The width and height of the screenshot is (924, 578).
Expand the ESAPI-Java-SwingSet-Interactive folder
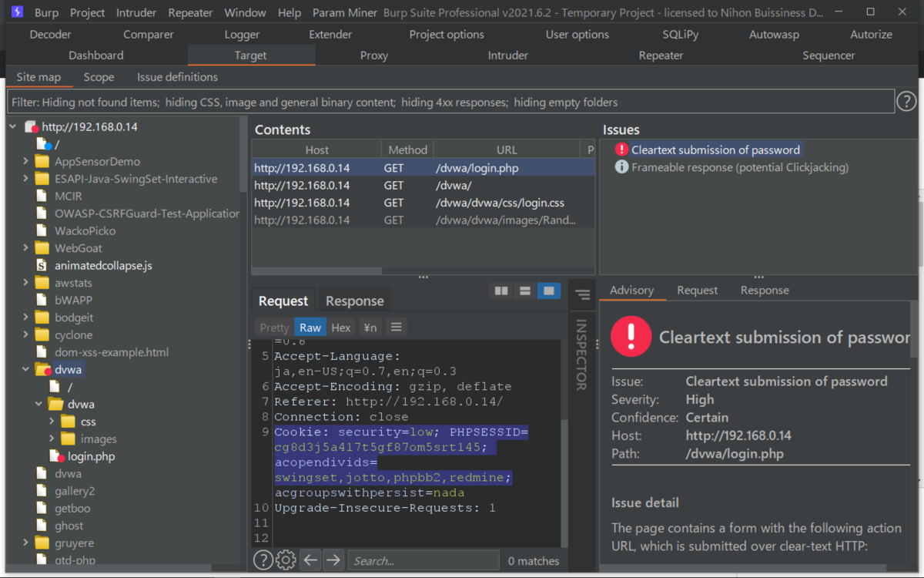25,179
